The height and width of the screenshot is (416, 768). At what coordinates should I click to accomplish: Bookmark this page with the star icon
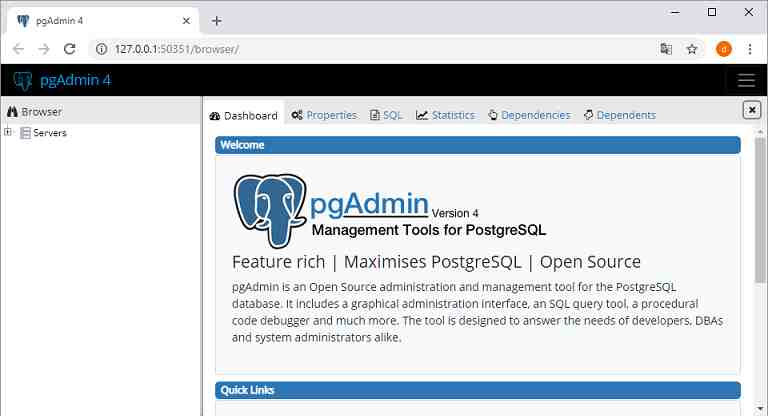coord(692,49)
